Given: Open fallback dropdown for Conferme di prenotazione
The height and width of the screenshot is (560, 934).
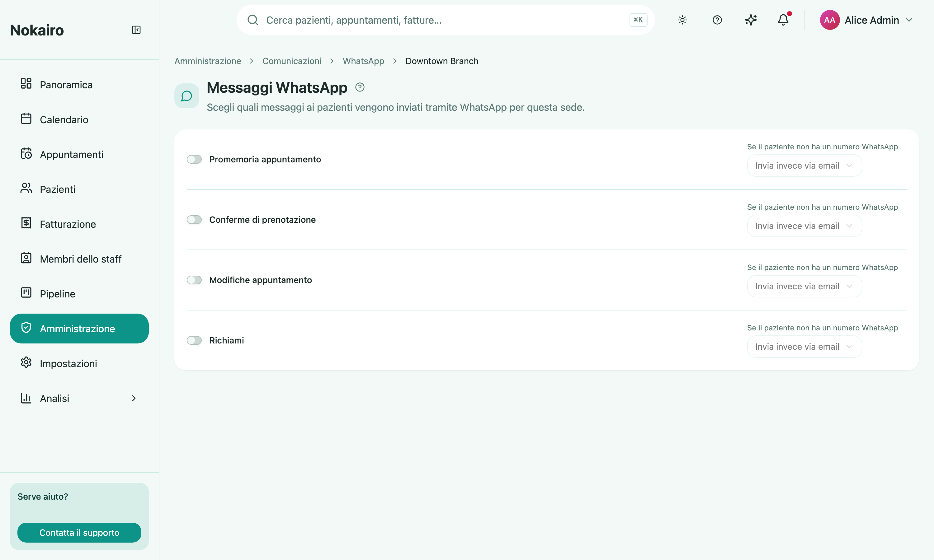Looking at the screenshot, I should click(x=804, y=226).
